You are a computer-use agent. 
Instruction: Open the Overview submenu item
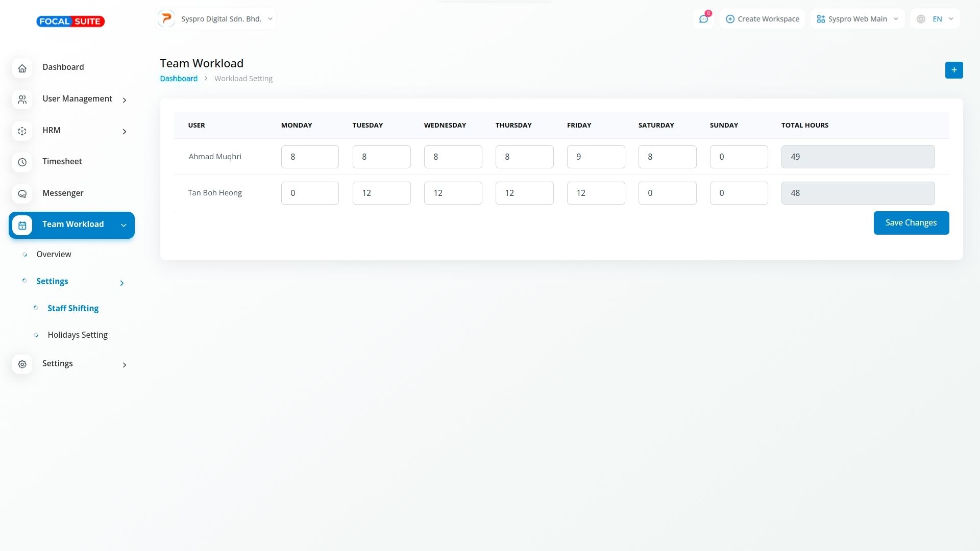tap(54, 254)
